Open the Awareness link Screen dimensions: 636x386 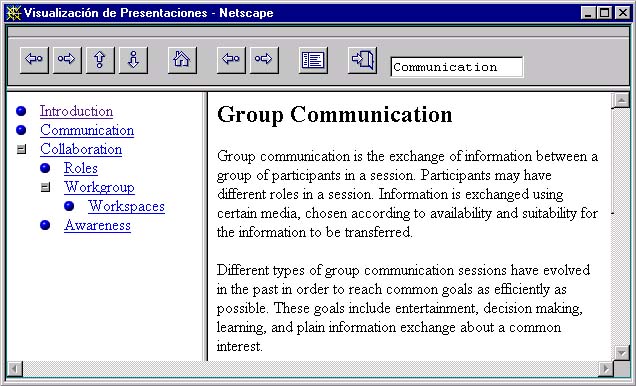pyautogui.click(x=97, y=225)
